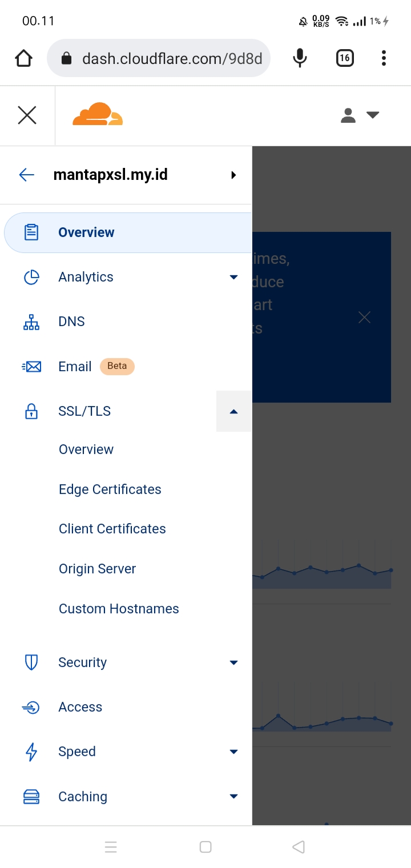Click the Overview clipboard icon
The width and height of the screenshot is (411, 868).
[x=31, y=232]
